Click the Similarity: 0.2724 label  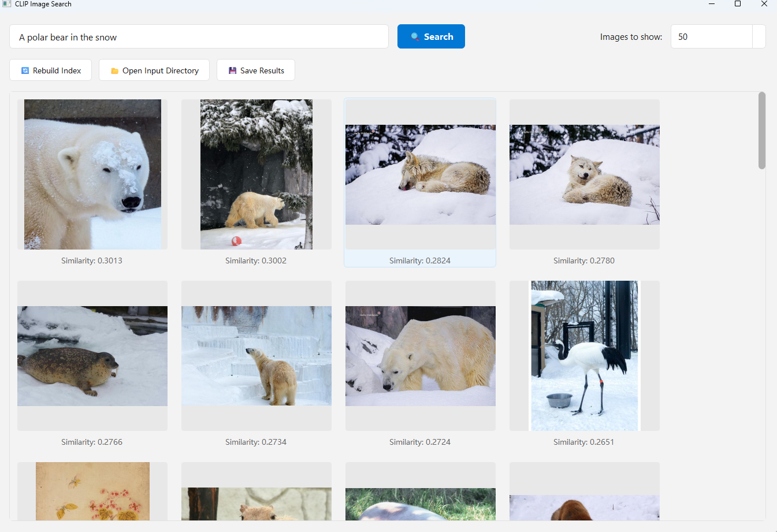[x=420, y=442]
